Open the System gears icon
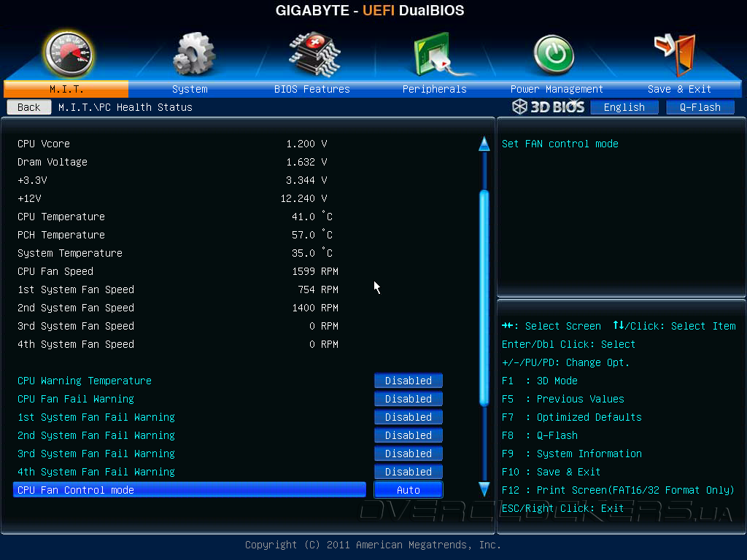Viewport: 747px width, 560px height. (193, 54)
